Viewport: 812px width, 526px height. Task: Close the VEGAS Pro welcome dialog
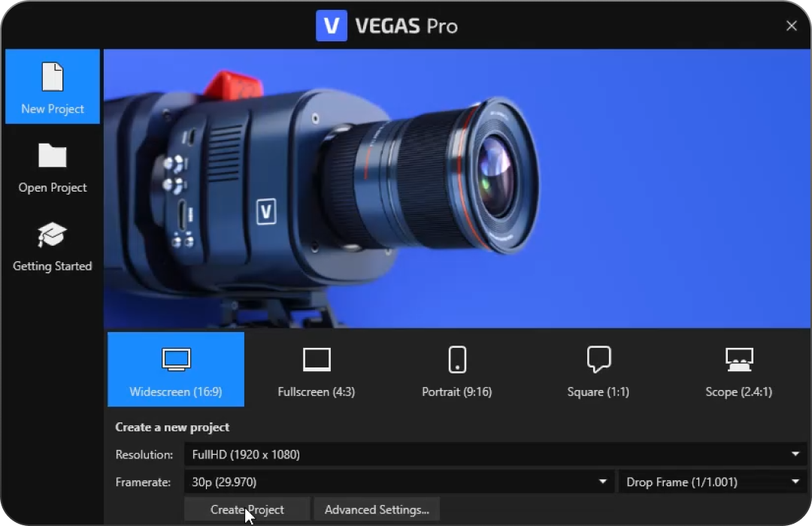point(791,26)
